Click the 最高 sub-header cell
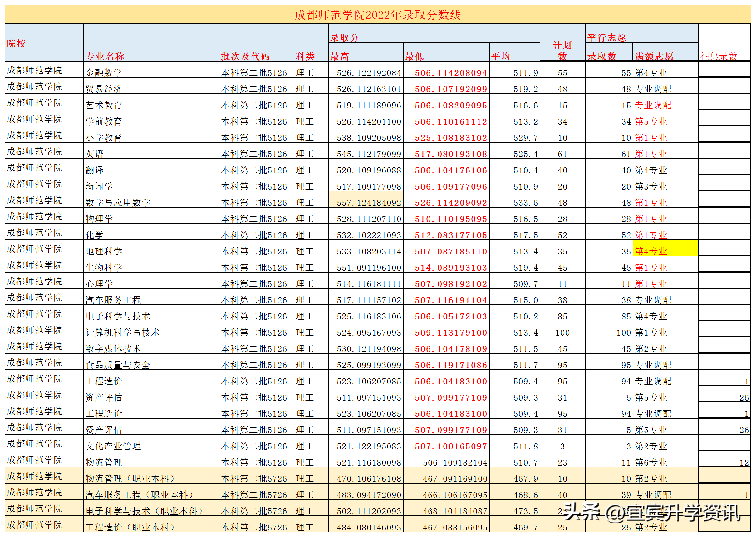The height and width of the screenshot is (537, 756). (x=339, y=56)
